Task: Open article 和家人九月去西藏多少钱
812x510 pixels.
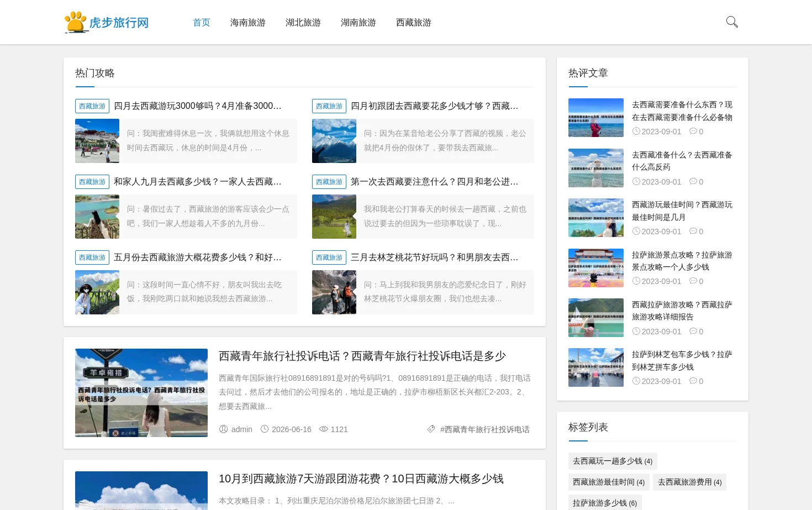Action: pos(198,182)
